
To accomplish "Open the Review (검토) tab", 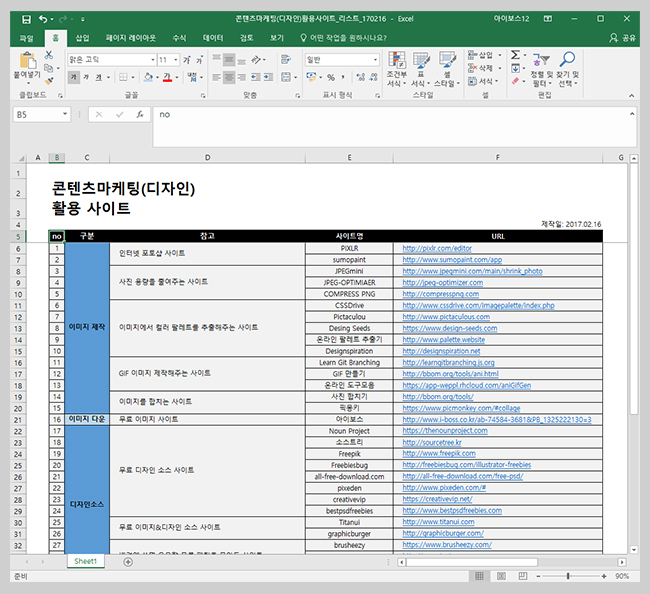I will click(x=246, y=38).
